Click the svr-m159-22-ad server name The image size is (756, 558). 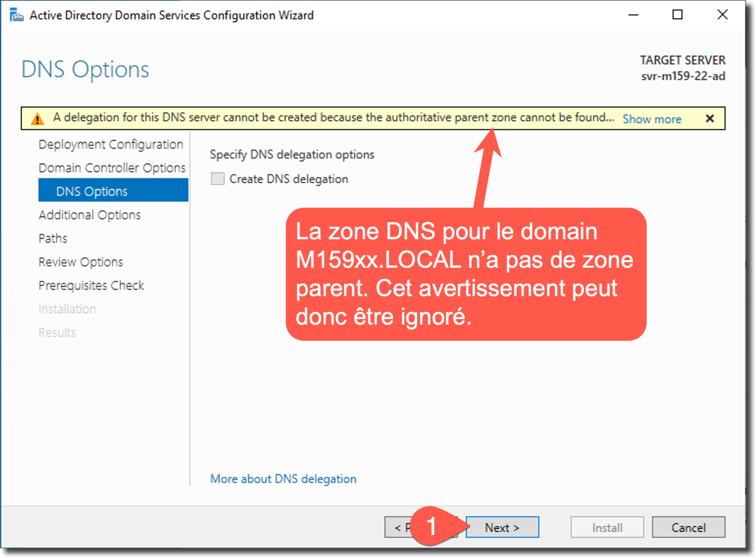[x=683, y=76]
